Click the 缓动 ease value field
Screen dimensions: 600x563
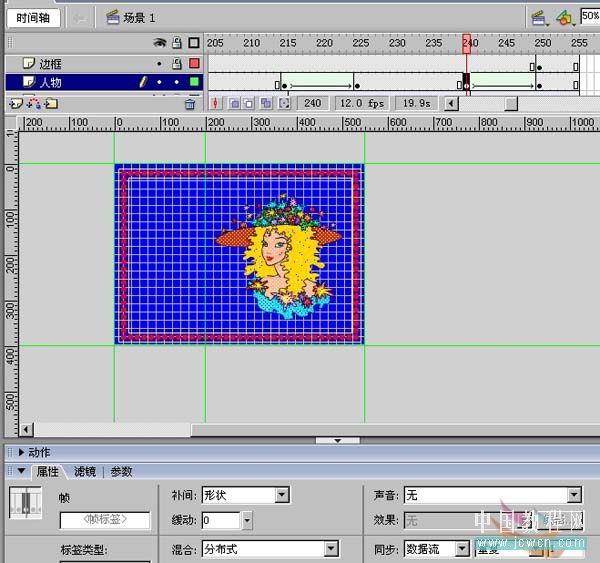221,520
